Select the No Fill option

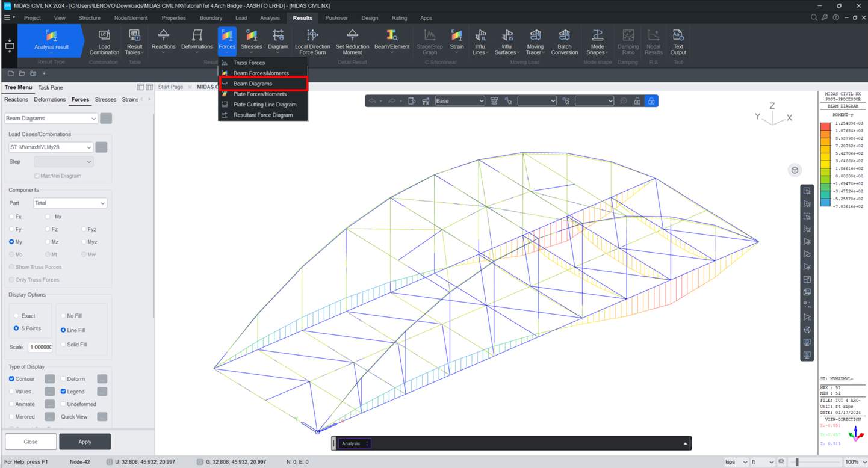point(63,316)
